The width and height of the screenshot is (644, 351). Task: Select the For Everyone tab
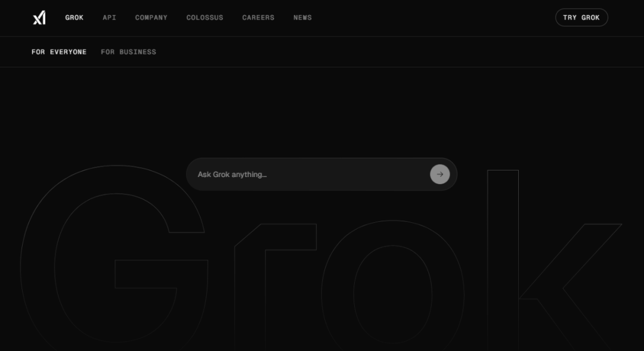point(59,52)
